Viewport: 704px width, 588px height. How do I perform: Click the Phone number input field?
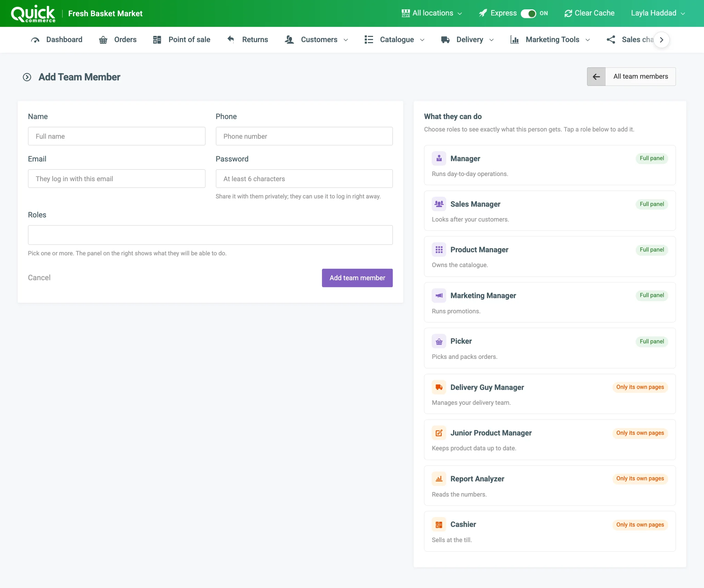pyautogui.click(x=304, y=136)
